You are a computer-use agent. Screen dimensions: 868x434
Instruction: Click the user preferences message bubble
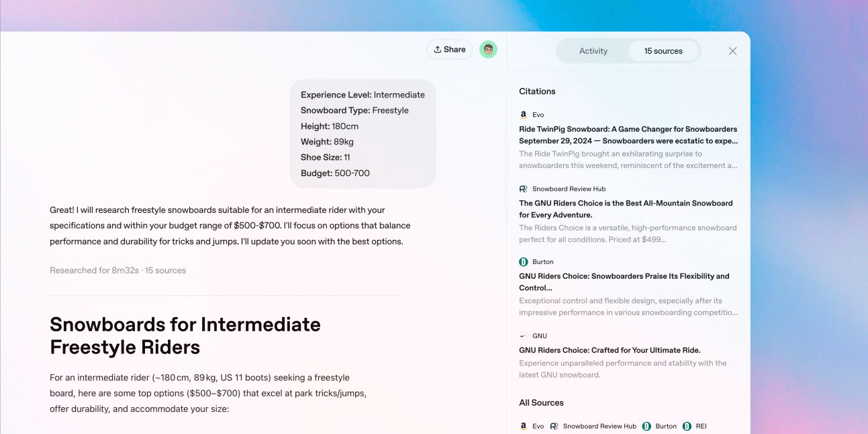pyautogui.click(x=363, y=134)
